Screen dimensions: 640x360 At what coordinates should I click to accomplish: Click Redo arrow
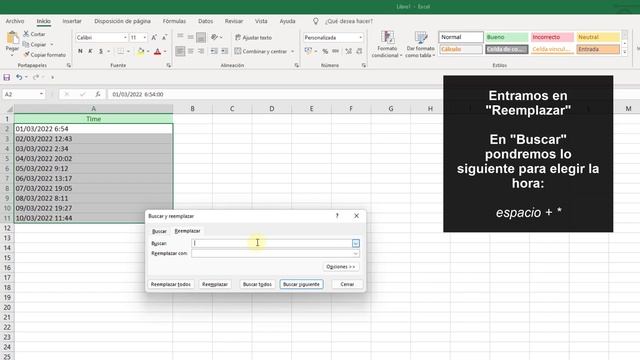tap(36, 77)
